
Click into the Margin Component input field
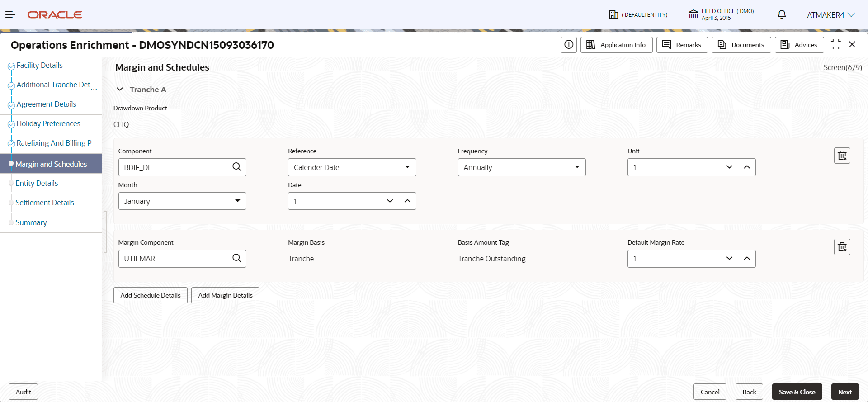click(x=174, y=259)
